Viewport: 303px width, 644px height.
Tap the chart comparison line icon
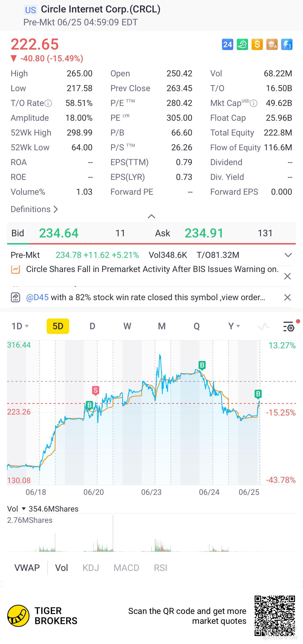click(x=263, y=326)
